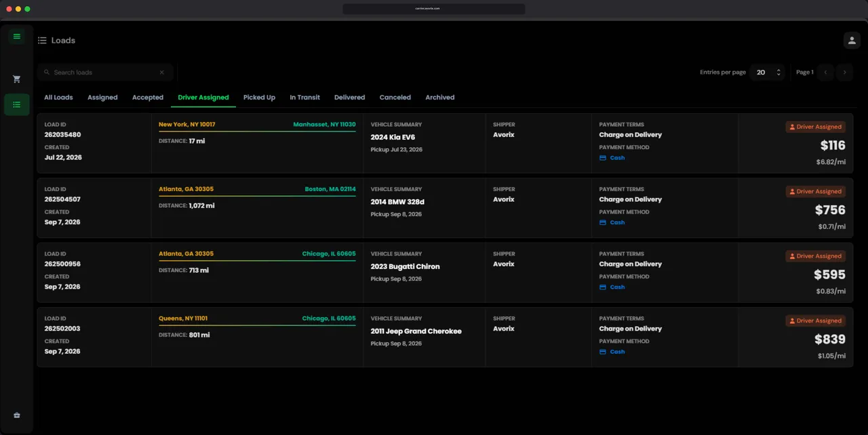The height and width of the screenshot is (435, 868).
Task: Click the $839 price
Action: point(830,339)
